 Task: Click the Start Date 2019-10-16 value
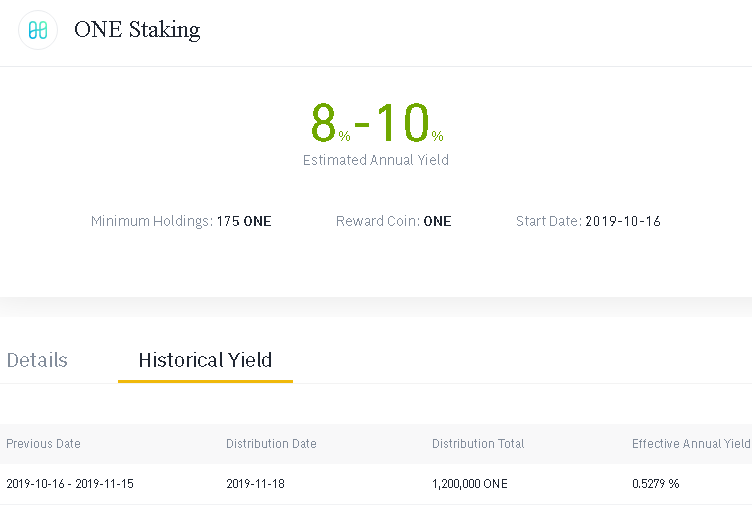623,221
